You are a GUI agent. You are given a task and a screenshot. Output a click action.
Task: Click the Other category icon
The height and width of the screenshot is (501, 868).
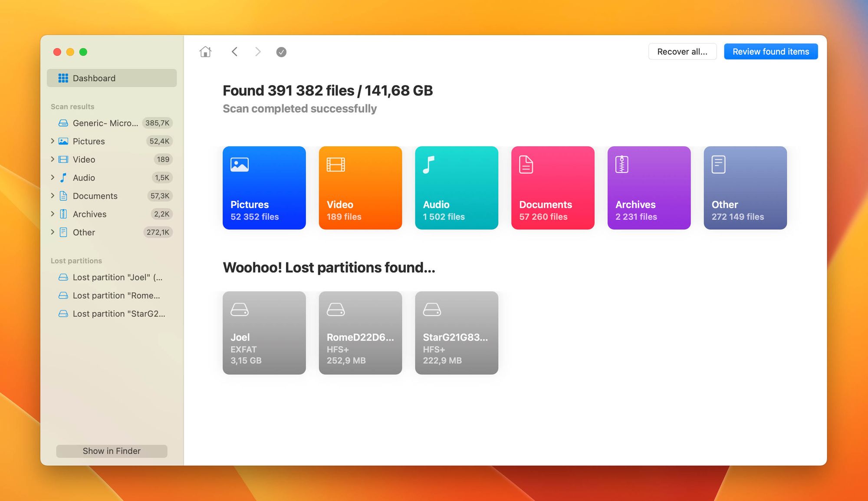tap(718, 164)
